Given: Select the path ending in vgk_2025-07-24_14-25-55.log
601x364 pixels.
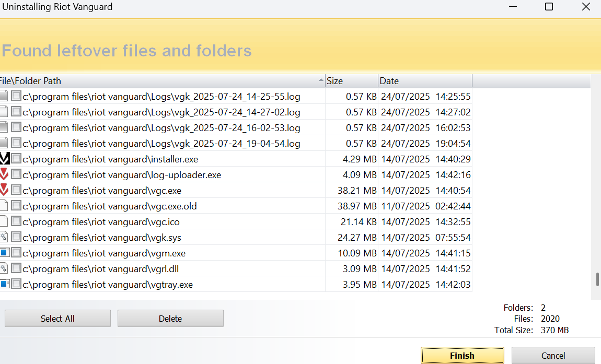Looking at the screenshot, I should click(x=161, y=97).
